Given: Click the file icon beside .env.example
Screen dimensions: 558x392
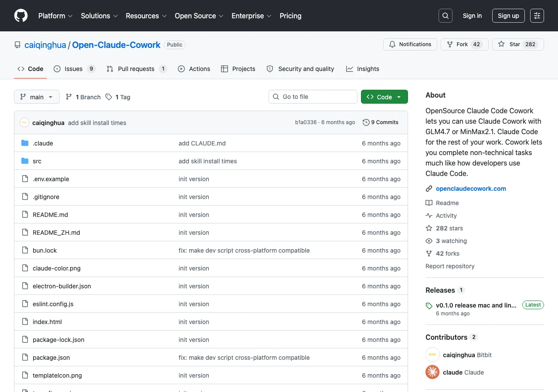Looking at the screenshot, I should [x=25, y=179].
